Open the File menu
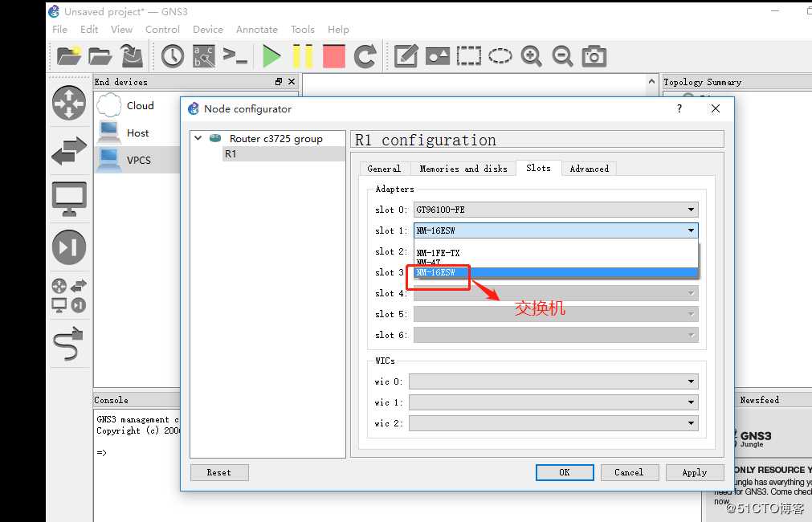Screen dimensions: 812x522 pyautogui.click(x=59, y=30)
